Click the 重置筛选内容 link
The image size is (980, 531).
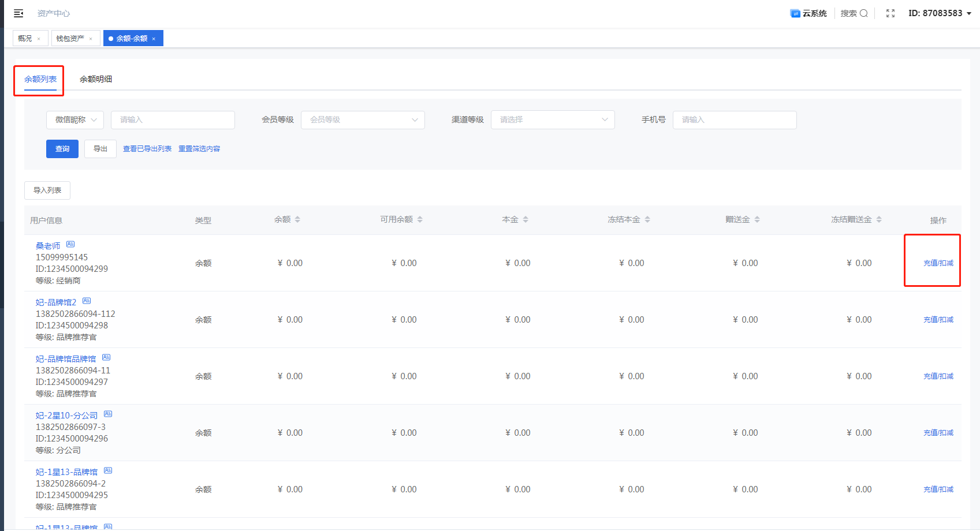pos(199,149)
